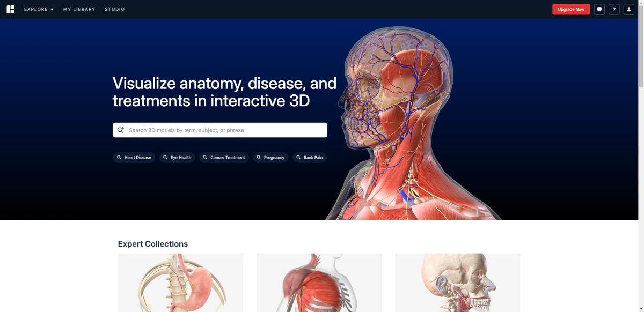The height and width of the screenshot is (312, 644).
Task: Open the Studio tab
Action: [x=115, y=9]
